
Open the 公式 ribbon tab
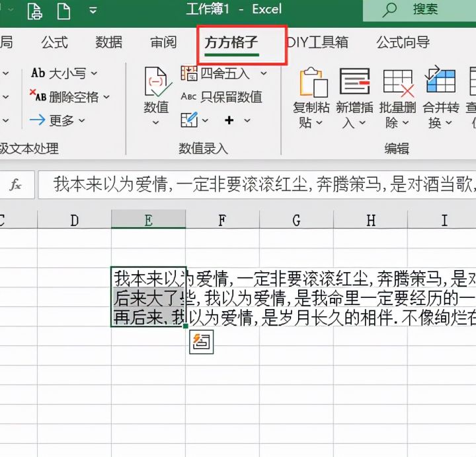click(x=55, y=42)
